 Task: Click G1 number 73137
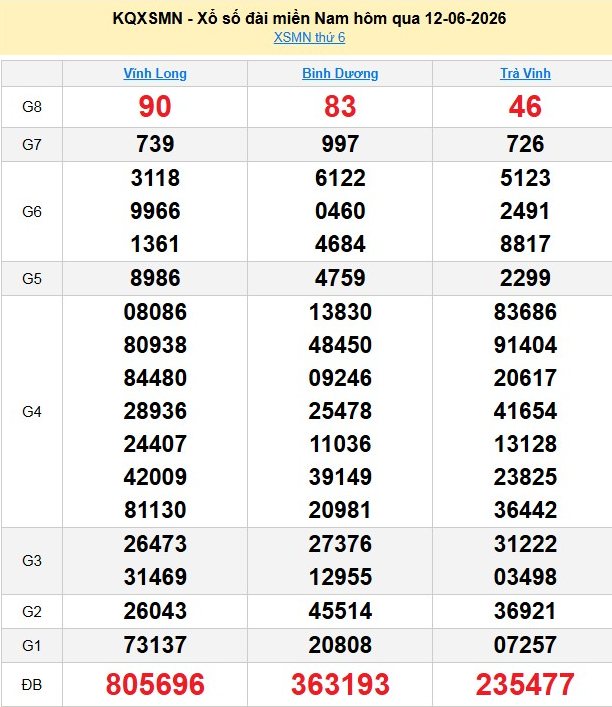coord(155,645)
